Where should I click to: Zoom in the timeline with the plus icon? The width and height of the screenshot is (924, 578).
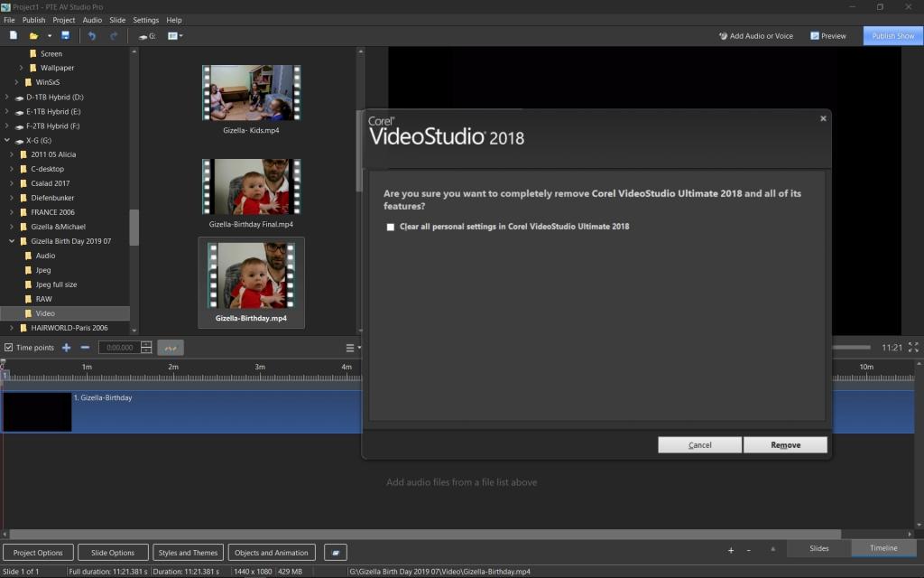point(731,550)
